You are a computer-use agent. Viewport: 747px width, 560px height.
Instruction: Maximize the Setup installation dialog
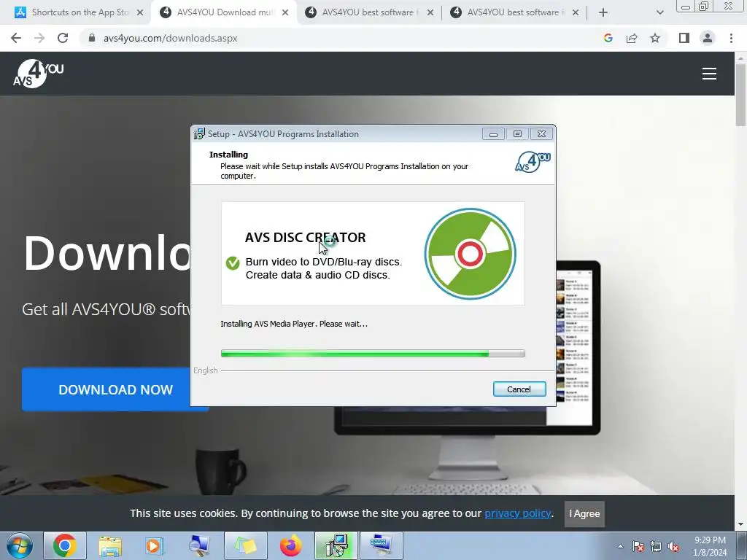[x=517, y=134]
